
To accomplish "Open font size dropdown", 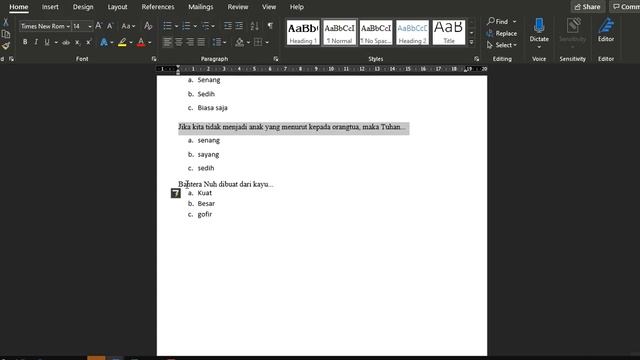I will [x=90, y=27].
